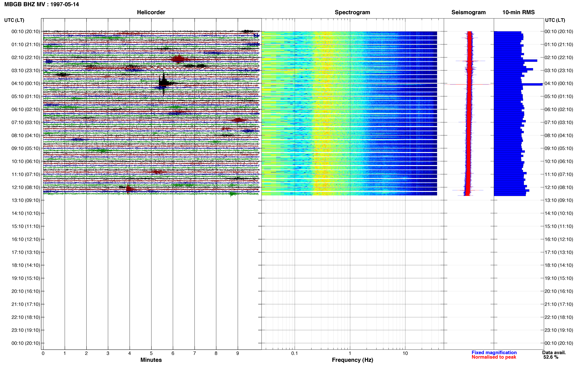Click the red Normalised to peak legend text
588x368 pixels.
494,357
